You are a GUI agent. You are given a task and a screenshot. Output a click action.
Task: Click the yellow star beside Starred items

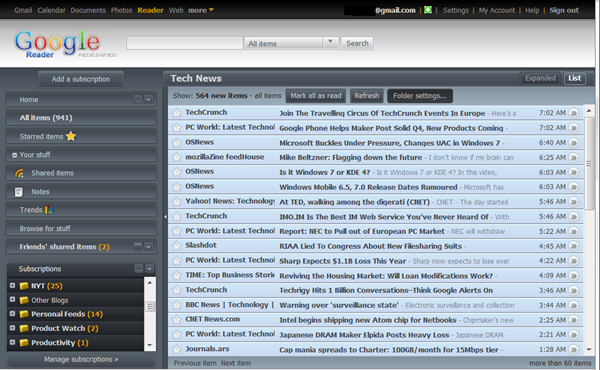(71, 136)
